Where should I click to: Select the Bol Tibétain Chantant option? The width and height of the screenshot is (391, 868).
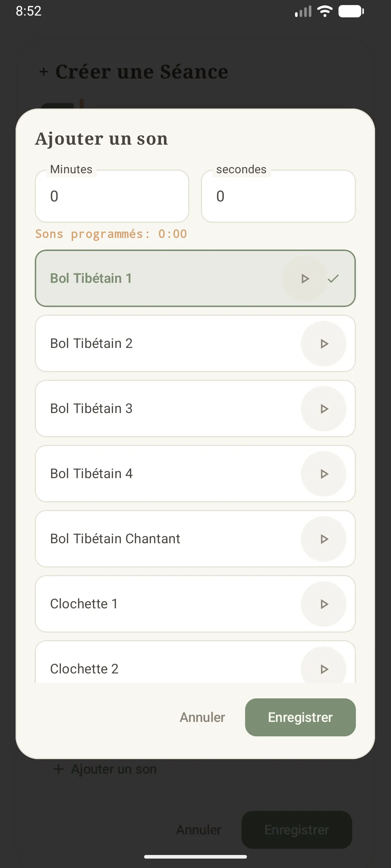click(195, 539)
